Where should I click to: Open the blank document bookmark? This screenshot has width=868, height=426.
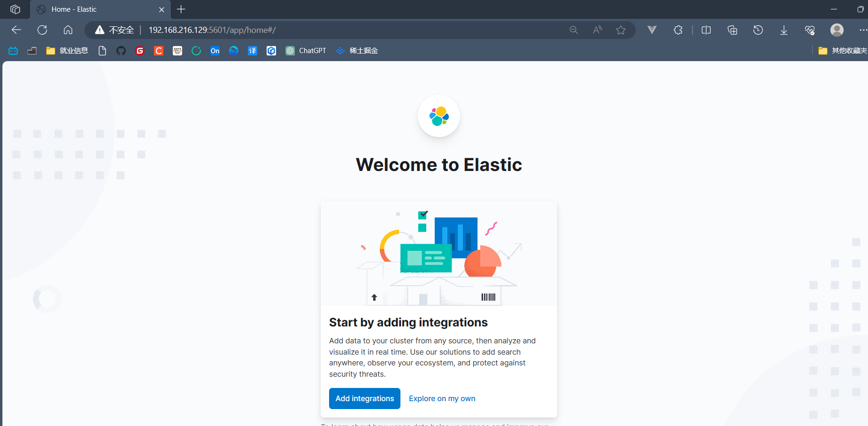pyautogui.click(x=102, y=51)
